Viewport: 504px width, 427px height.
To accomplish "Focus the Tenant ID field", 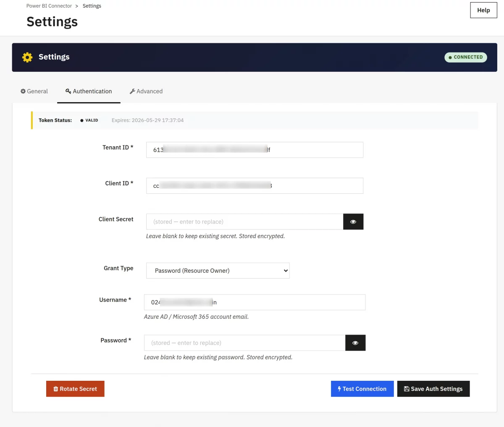I will (255, 150).
